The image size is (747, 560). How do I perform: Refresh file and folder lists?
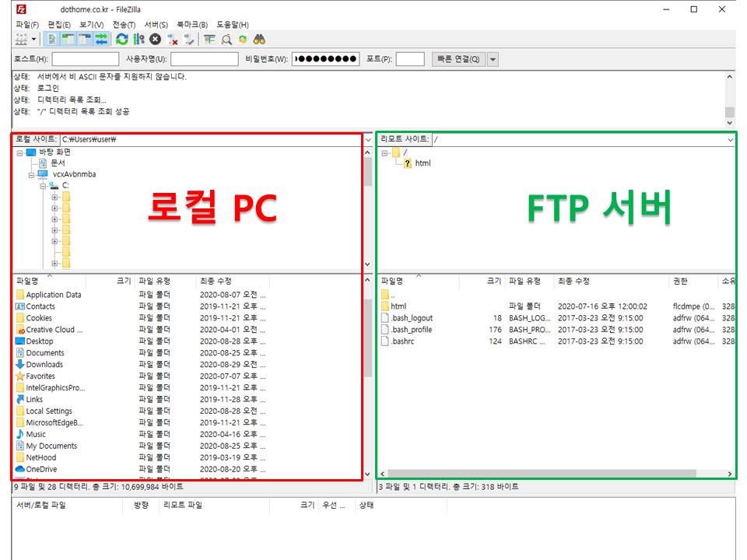122,40
